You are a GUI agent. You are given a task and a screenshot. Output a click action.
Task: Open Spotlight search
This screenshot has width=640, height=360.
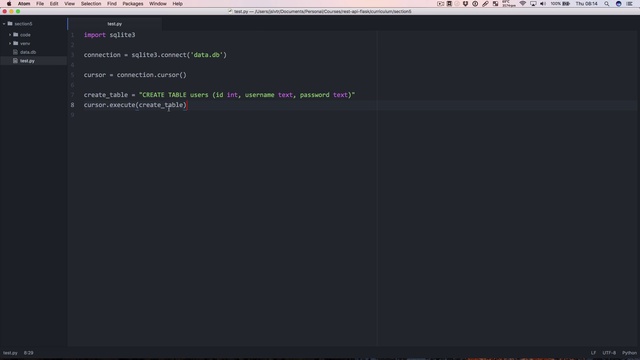607,4
